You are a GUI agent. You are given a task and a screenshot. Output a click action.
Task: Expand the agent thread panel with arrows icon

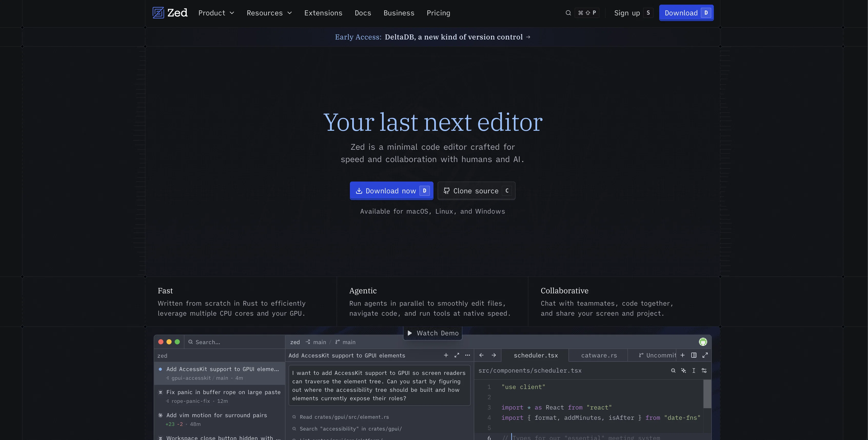(457, 355)
